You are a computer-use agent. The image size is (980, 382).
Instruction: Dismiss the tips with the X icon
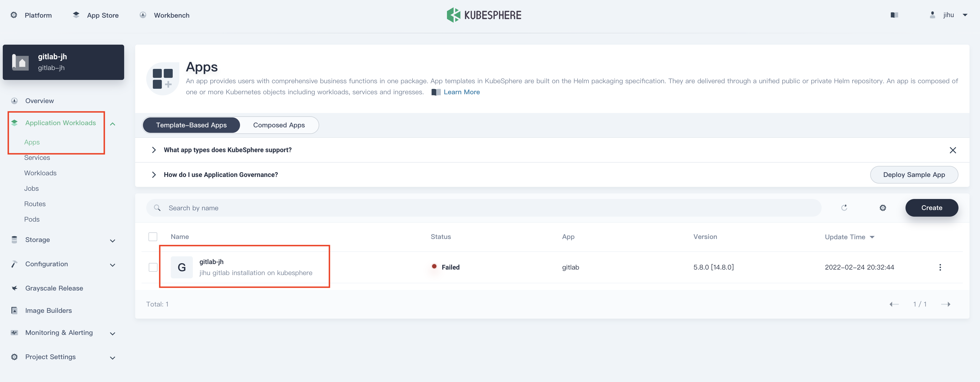click(953, 150)
